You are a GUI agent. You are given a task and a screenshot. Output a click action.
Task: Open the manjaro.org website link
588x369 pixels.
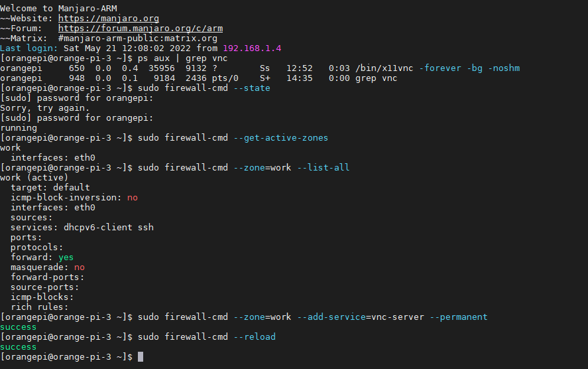coord(108,19)
